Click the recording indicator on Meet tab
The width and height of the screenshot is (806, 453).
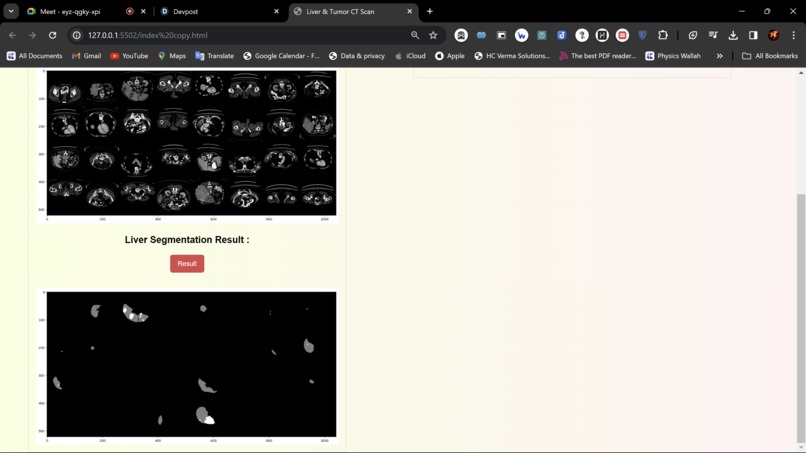130,11
